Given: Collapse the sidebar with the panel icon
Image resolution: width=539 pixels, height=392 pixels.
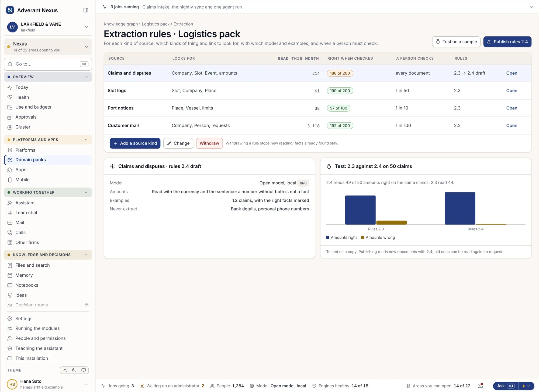Looking at the screenshot, I should (x=86, y=10).
